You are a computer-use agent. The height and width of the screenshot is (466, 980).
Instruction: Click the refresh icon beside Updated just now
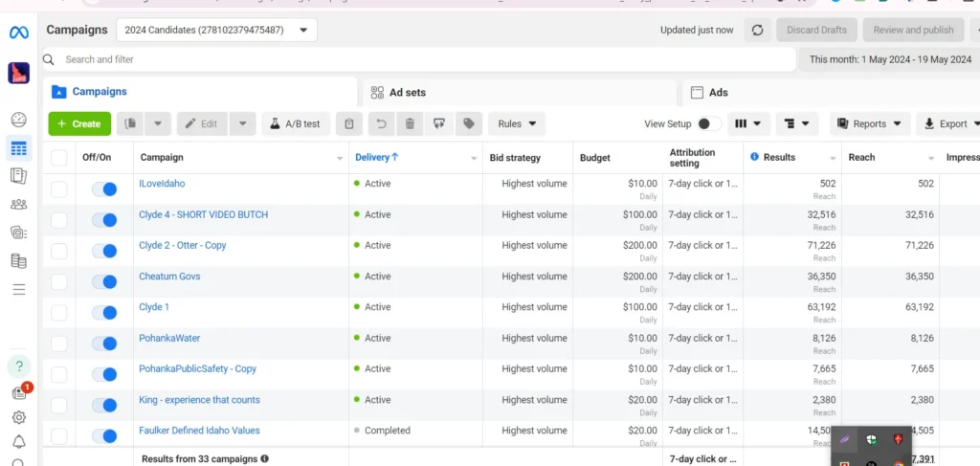point(757,30)
